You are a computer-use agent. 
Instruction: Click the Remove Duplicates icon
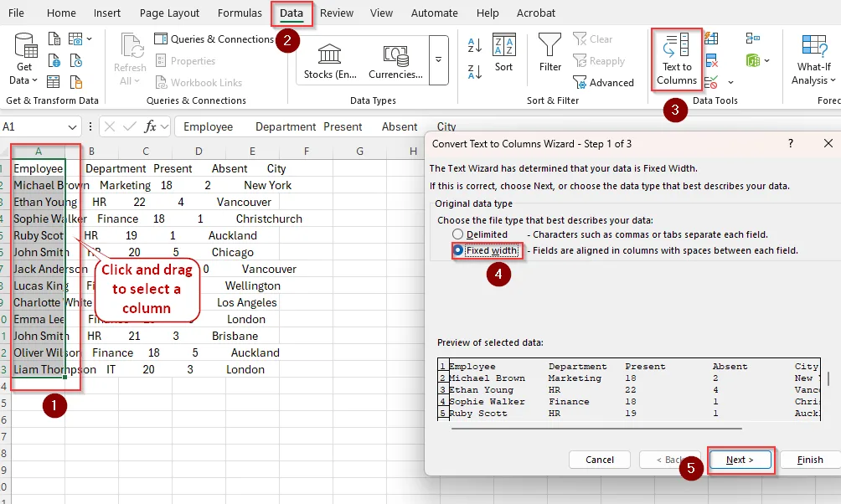click(x=711, y=60)
